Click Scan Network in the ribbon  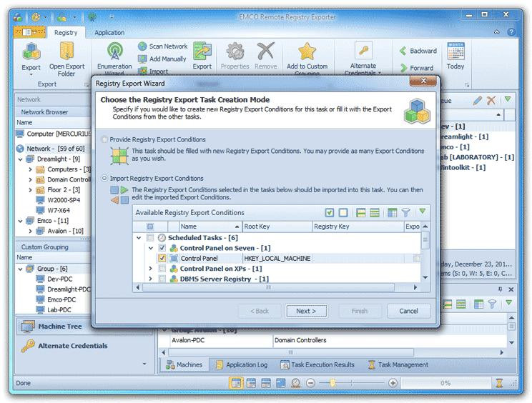162,46
